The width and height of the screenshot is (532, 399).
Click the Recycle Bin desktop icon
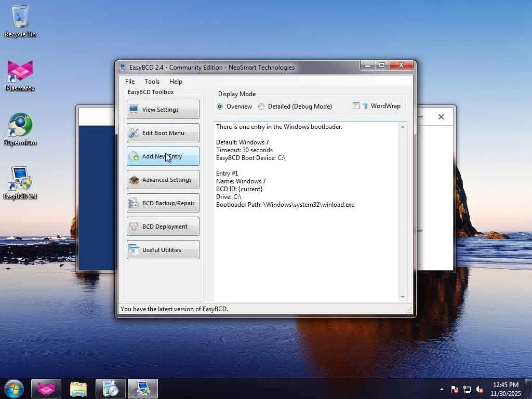[20, 21]
